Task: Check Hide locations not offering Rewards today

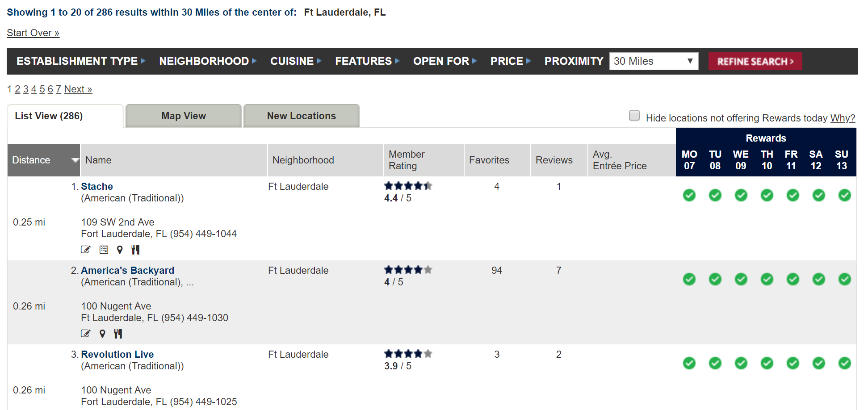Action: (x=634, y=115)
